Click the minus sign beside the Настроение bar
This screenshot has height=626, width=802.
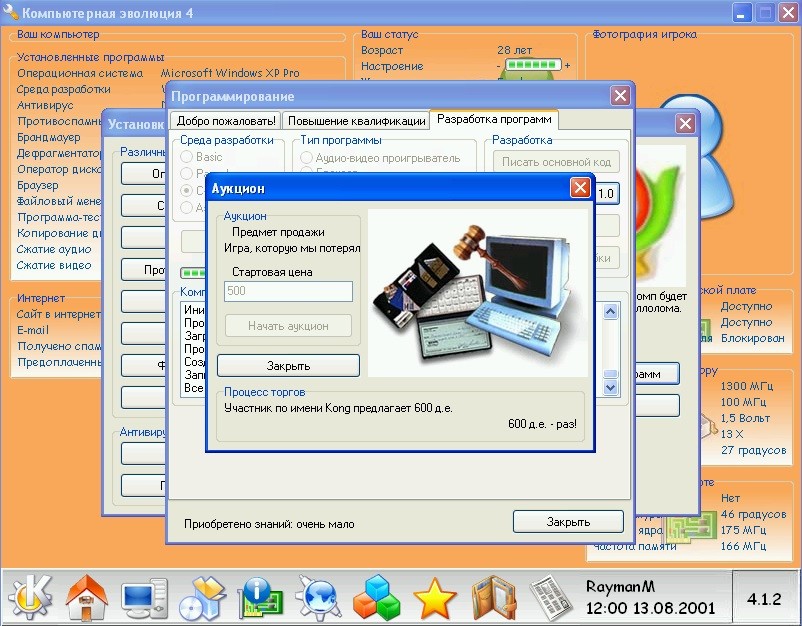pyautogui.click(x=498, y=66)
